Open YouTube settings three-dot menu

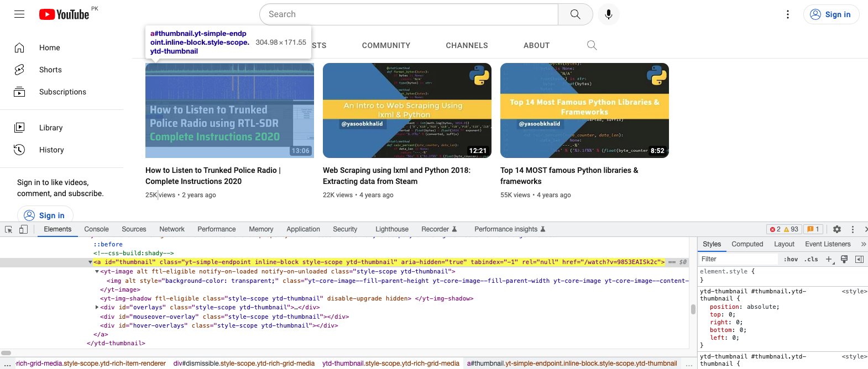788,14
